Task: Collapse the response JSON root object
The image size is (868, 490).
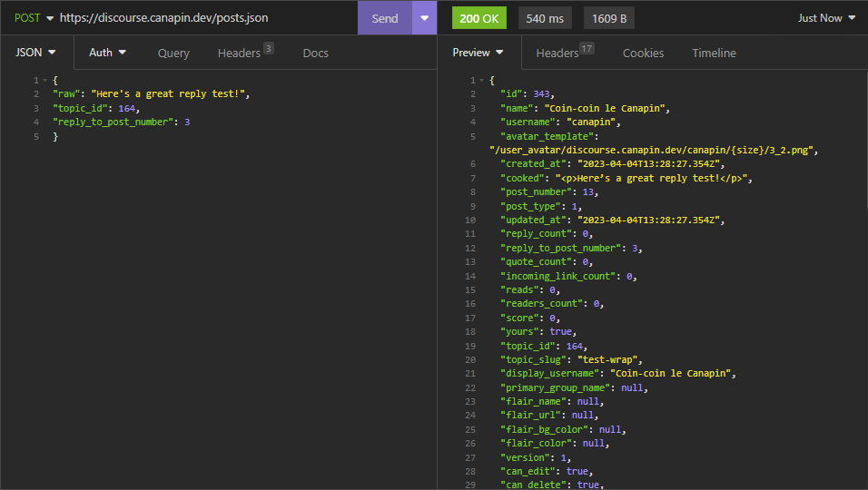Action: pos(481,81)
